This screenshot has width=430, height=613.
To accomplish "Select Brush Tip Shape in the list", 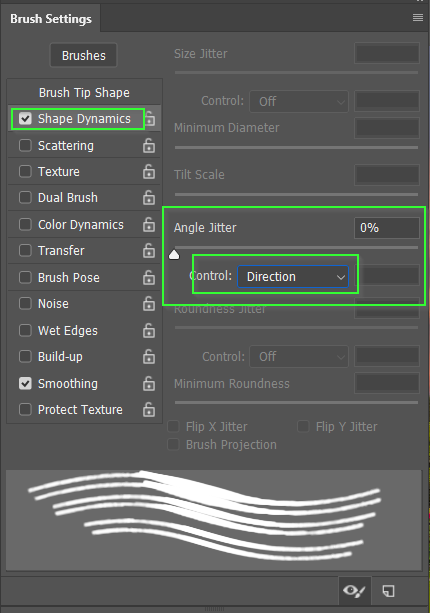I will tap(84, 93).
